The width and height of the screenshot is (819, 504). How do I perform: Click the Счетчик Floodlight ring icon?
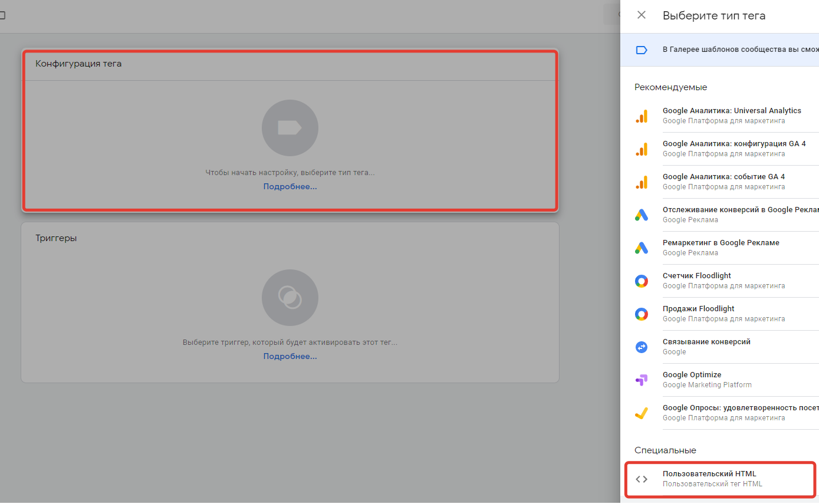642,281
